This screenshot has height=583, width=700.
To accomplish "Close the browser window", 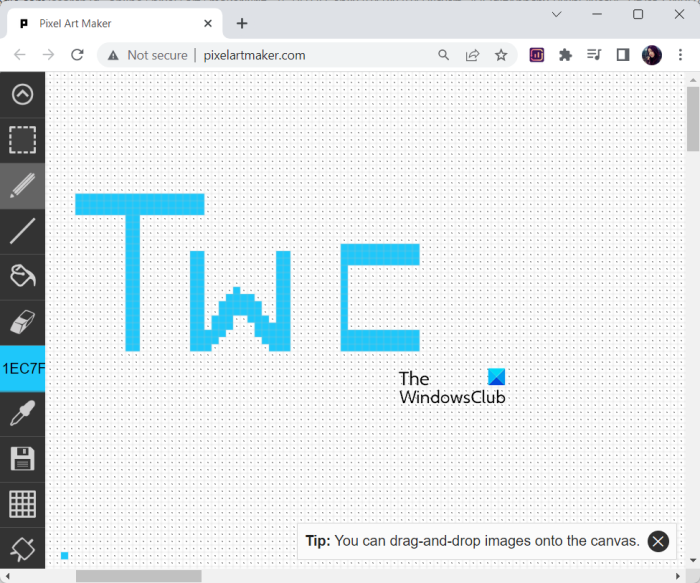I will pos(679,14).
